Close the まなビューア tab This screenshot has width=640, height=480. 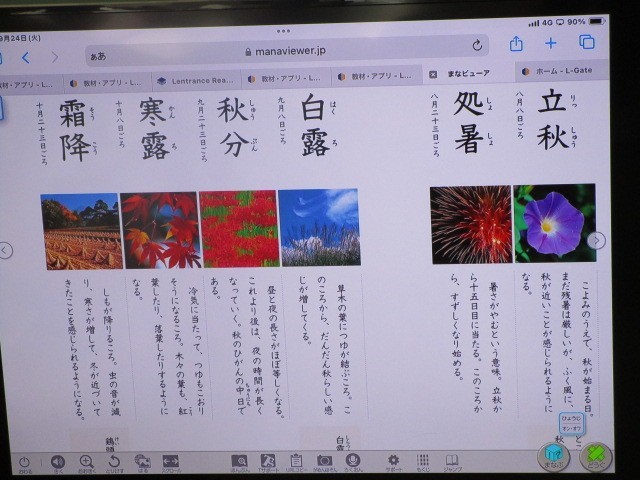(x=433, y=74)
